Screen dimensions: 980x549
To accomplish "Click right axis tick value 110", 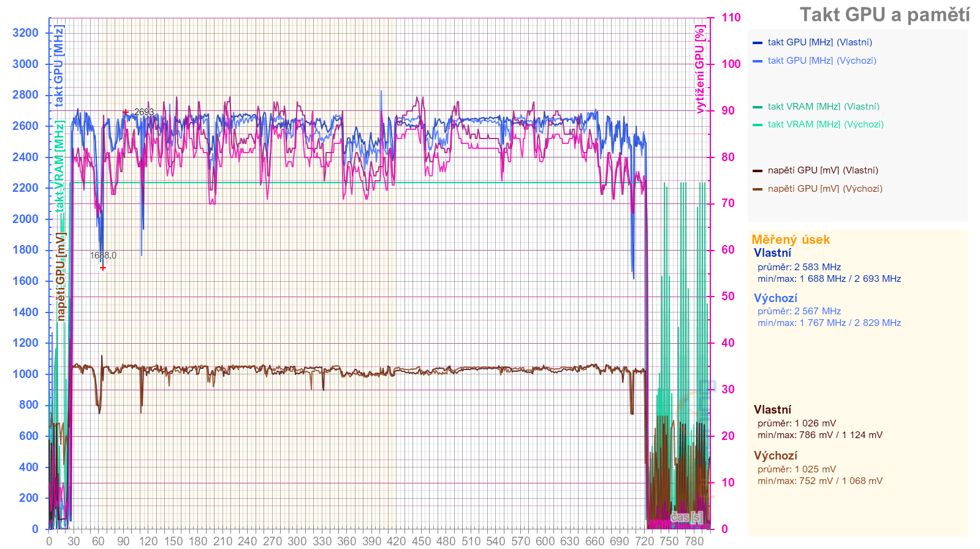I will click(731, 18).
